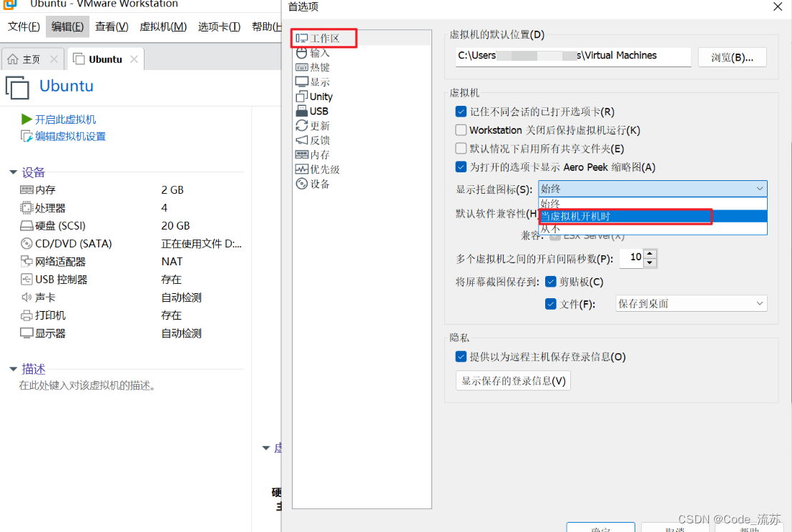
Task: Click the 打印机 printer icon
Action: pos(26,315)
